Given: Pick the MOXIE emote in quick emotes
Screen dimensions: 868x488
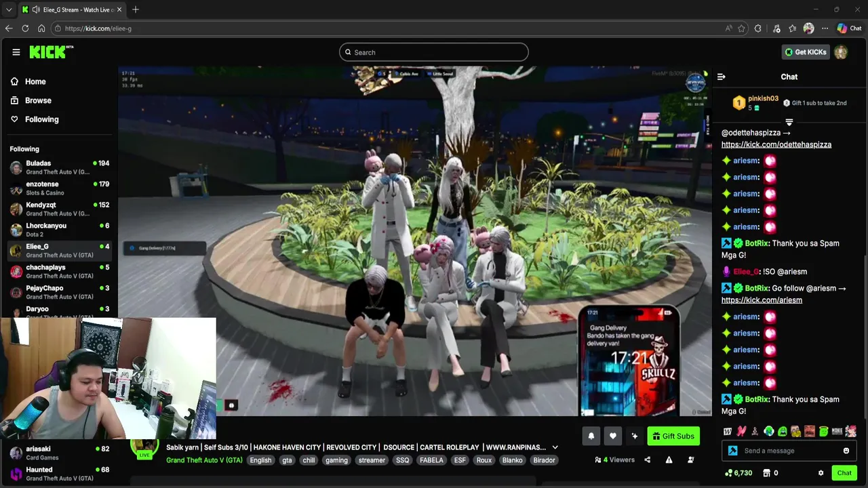Looking at the screenshot, I should click(x=837, y=431).
